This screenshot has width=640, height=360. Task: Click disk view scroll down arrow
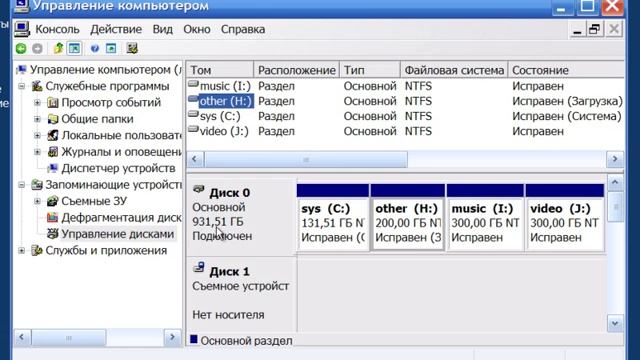pos(615,324)
